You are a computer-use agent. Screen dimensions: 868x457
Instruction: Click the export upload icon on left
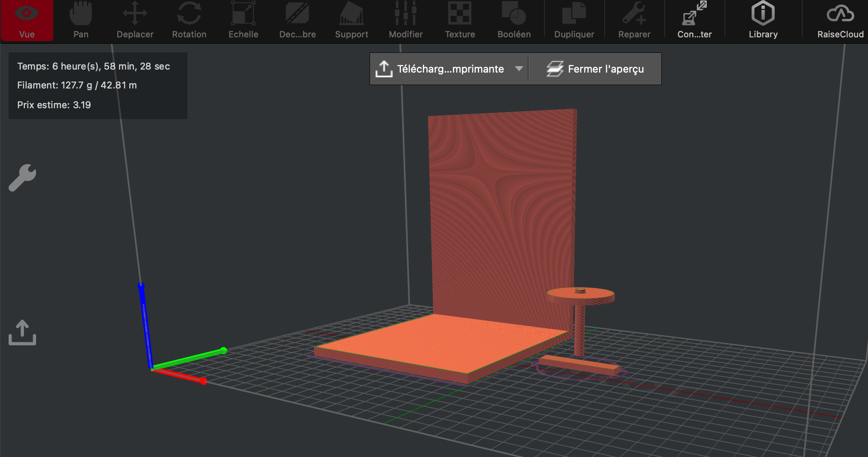pyautogui.click(x=22, y=332)
